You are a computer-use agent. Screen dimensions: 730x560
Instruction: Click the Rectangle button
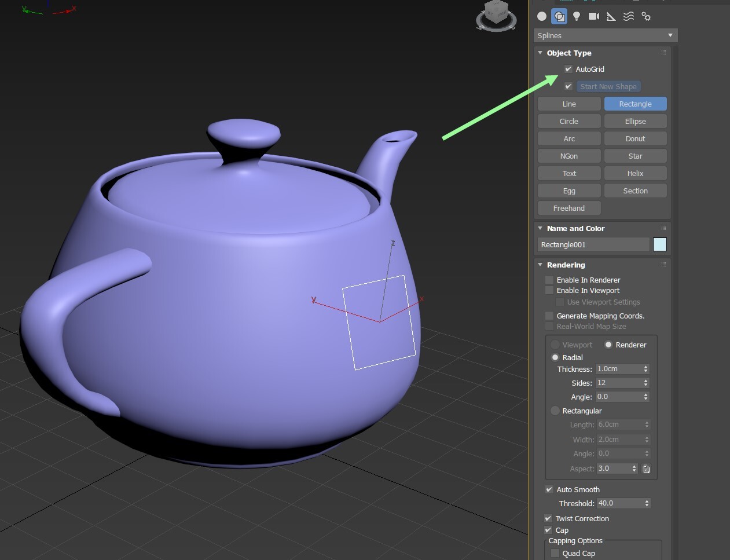click(x=636, y=104)
